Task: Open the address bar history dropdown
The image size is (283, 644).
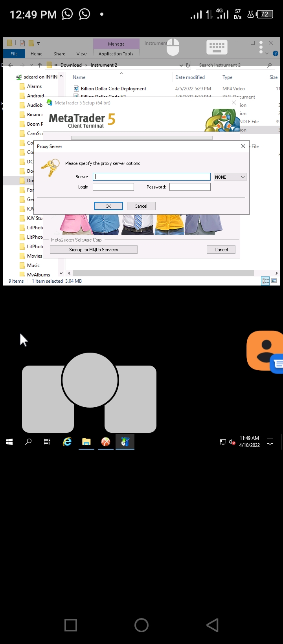Action: point(181,65)
